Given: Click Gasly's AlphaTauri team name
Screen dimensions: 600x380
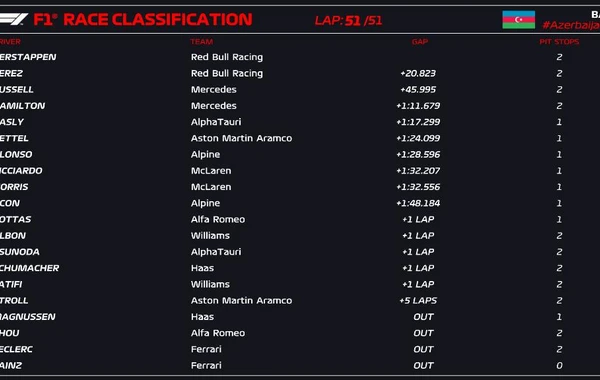Looking at the screenshot, I should [x=216, y=122].
